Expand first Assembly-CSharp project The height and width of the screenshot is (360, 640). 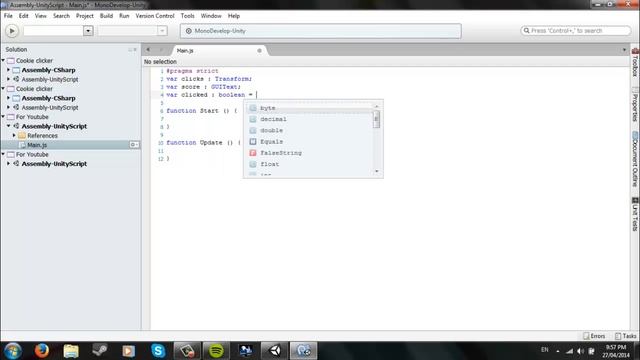pyautogui.click(x=8, y=70)
